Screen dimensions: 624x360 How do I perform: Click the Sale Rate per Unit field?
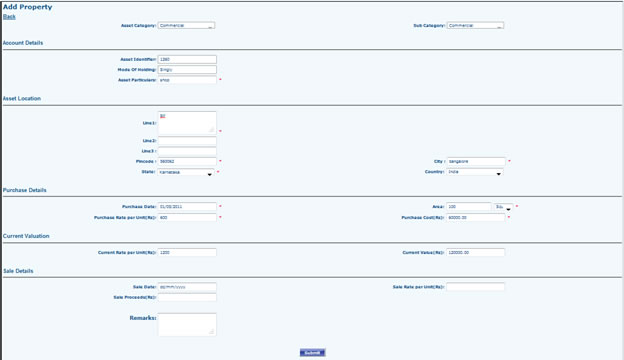pyautogui.click(x=476, y=287)
